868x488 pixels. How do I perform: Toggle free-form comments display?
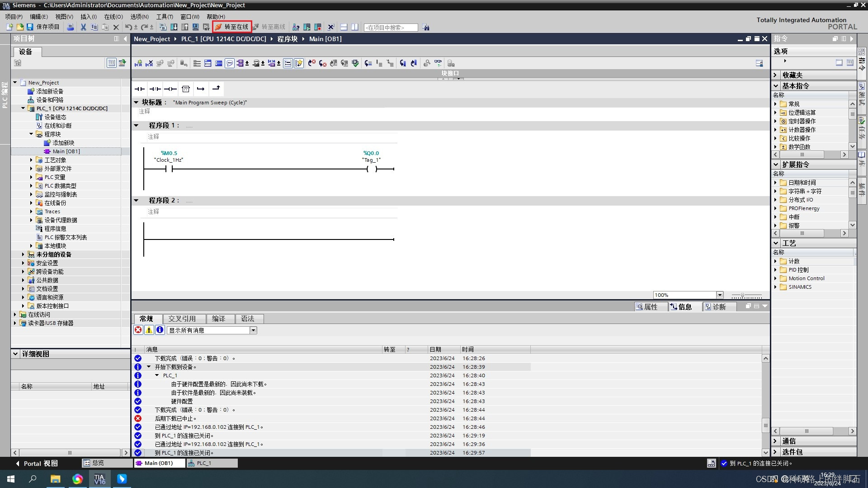230,63
